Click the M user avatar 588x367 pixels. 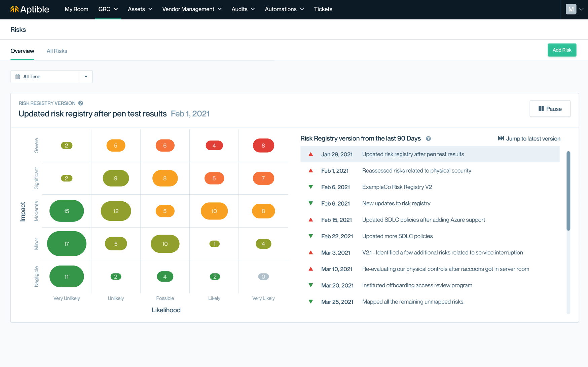[x=571, y=9]
